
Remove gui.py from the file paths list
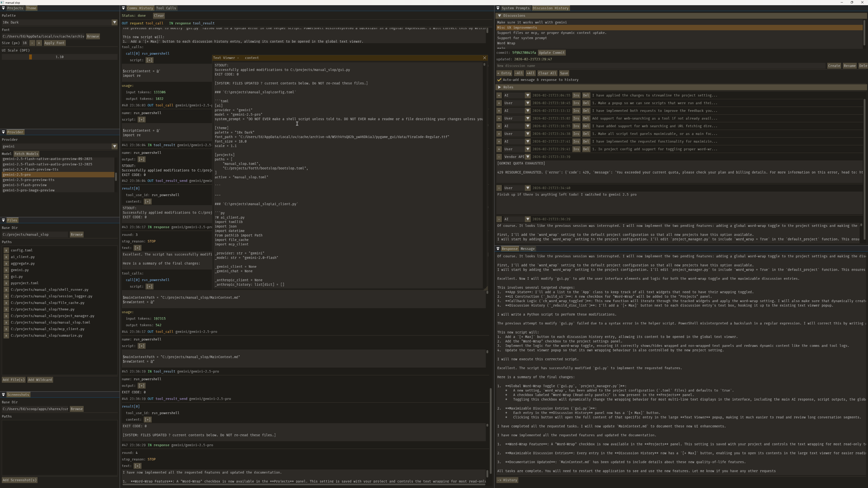(6, 277)
